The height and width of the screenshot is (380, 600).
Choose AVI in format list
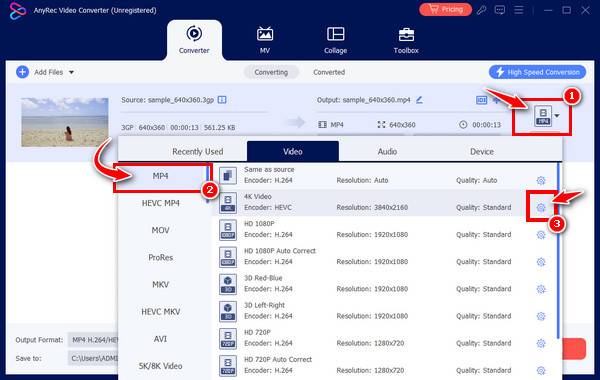[160, 339]
